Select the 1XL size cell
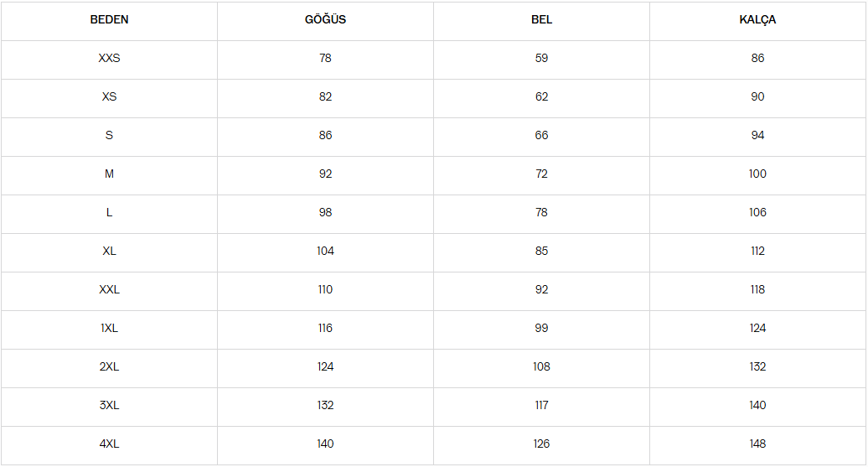The height and width of the screenshot is (467, 868). pyautogui.click(x=109, y=328)
